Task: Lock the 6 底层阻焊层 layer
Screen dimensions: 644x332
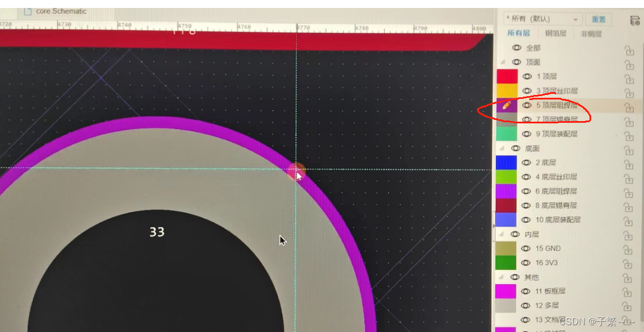Action: pos(629,193)
